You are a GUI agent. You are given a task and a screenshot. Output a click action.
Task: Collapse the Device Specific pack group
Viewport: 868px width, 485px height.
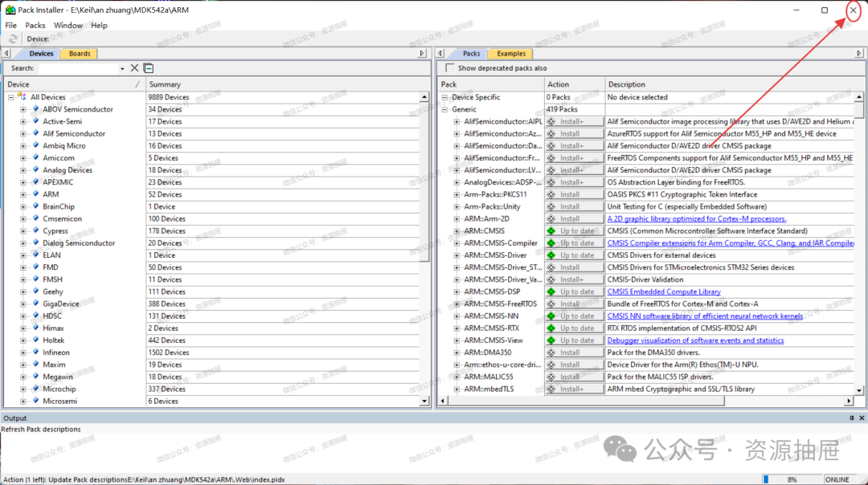pyautogui.click(x=444, y=97)
